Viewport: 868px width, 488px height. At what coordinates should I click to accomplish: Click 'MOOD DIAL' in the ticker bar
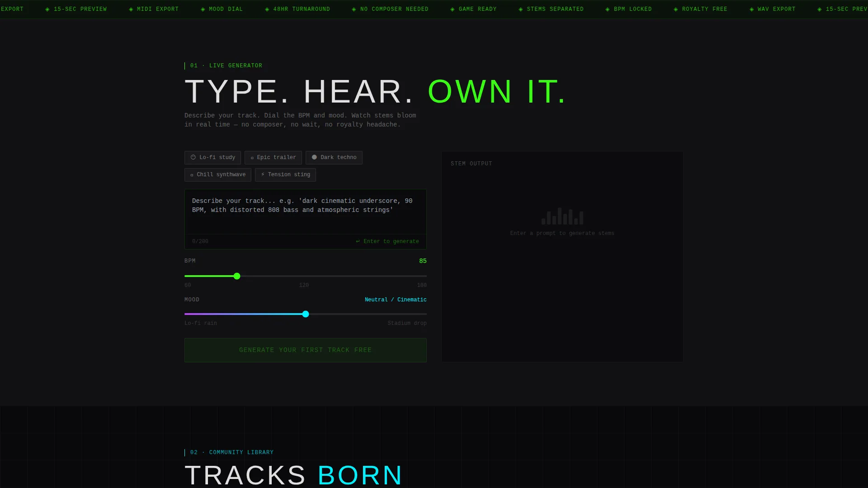coord(226,9)
